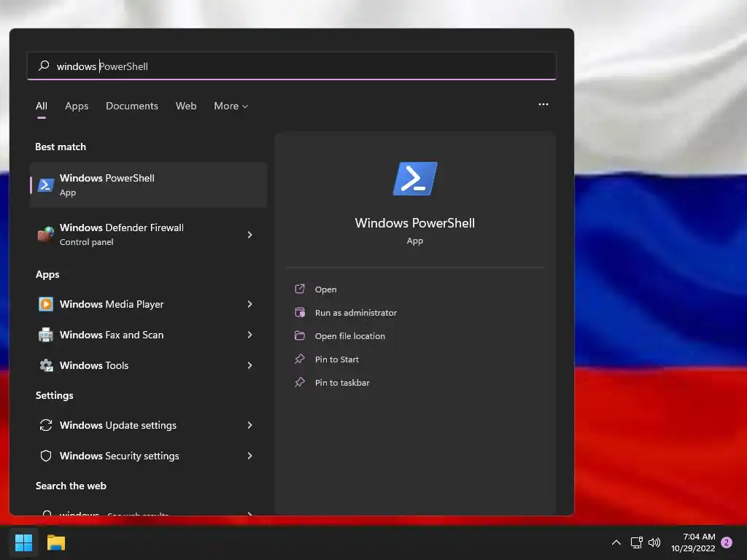Expand Windows Fax and Scan chevron
The image size is (747, 560).
pos(249,335)
